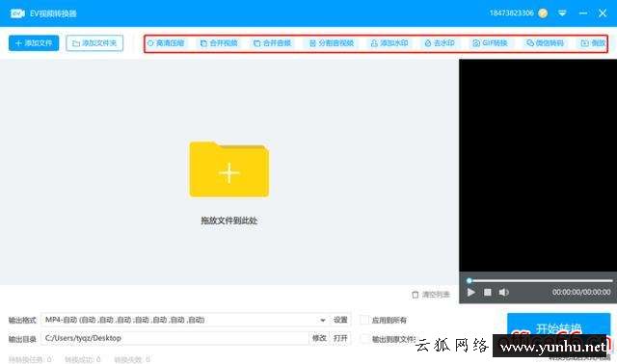Start conversion with 开始转换 button
Screen dimensions: 617x364
coord(559,328)
